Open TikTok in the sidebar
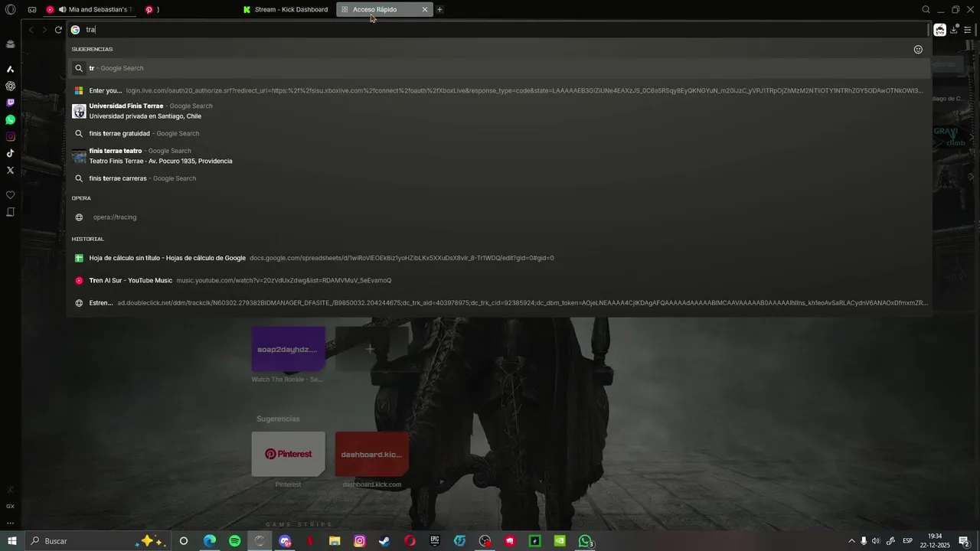 point(11,153)
